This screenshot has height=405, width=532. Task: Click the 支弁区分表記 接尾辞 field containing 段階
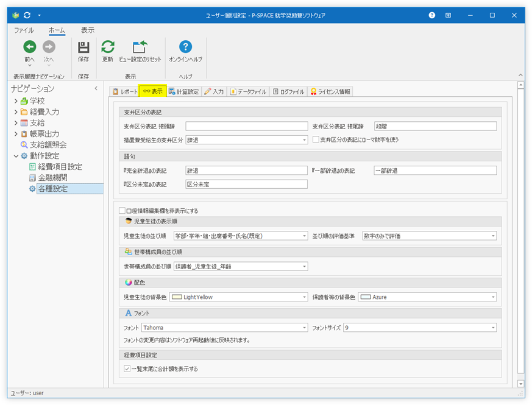click(436, 127)
